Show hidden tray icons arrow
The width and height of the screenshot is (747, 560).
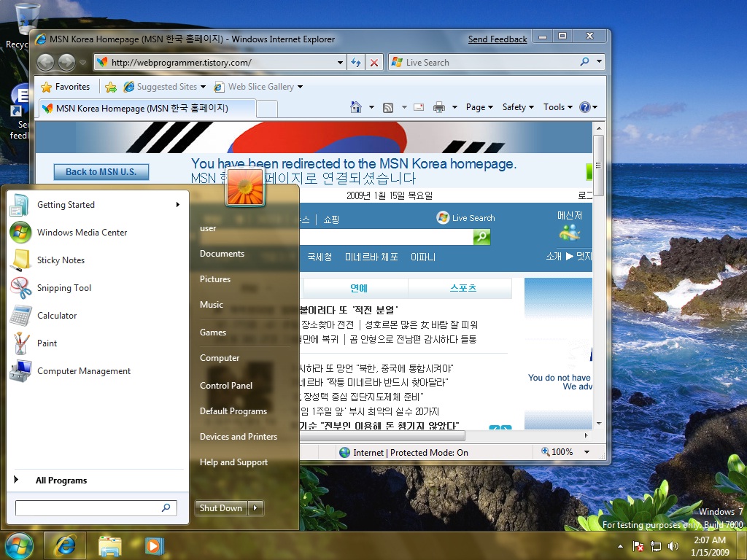[x=620, y=546]
